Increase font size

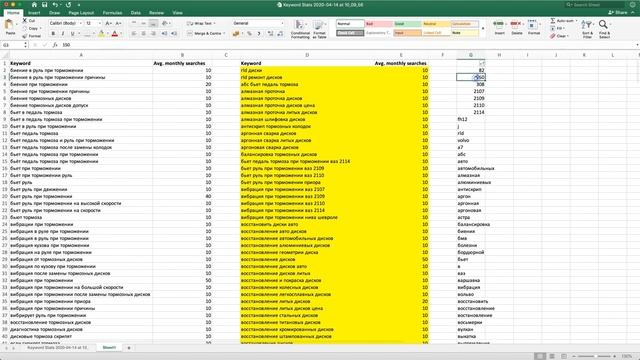pyautogui.click(x=109, y=24)
